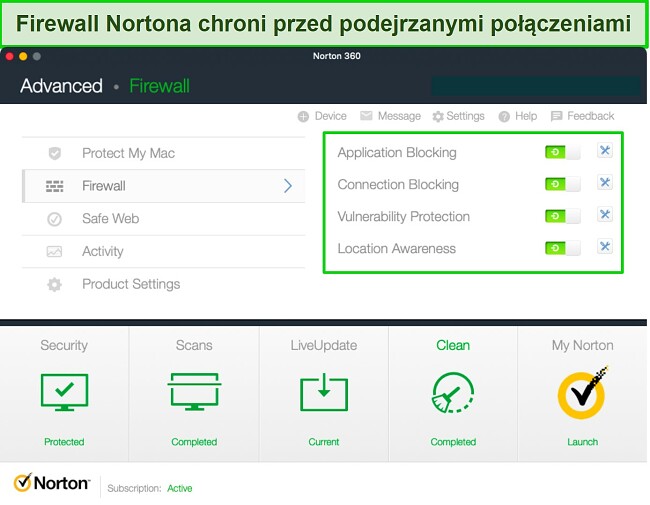This screenshot has height=505, width=650.
Task: Click the Security monitor checkmark icon
Action: point(64,392)
